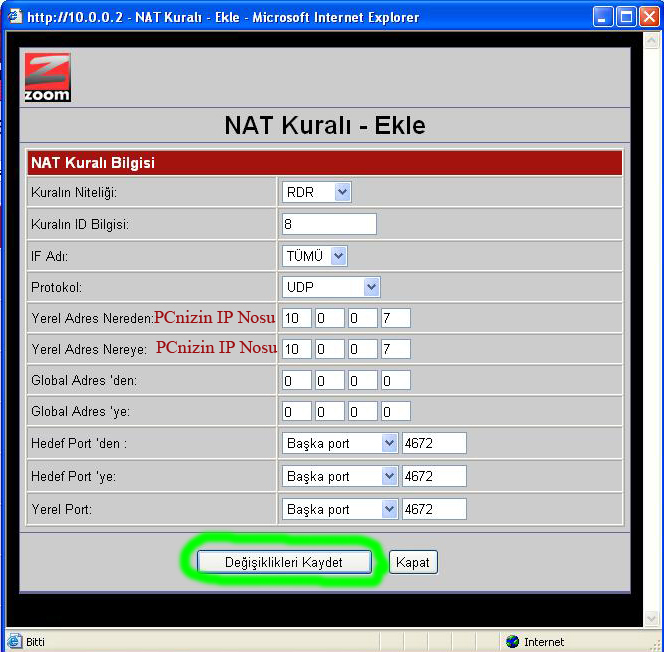Click first octet of Yerel Adres Nereye
This screenshot has height=652, width=664.
coord(296,349)
